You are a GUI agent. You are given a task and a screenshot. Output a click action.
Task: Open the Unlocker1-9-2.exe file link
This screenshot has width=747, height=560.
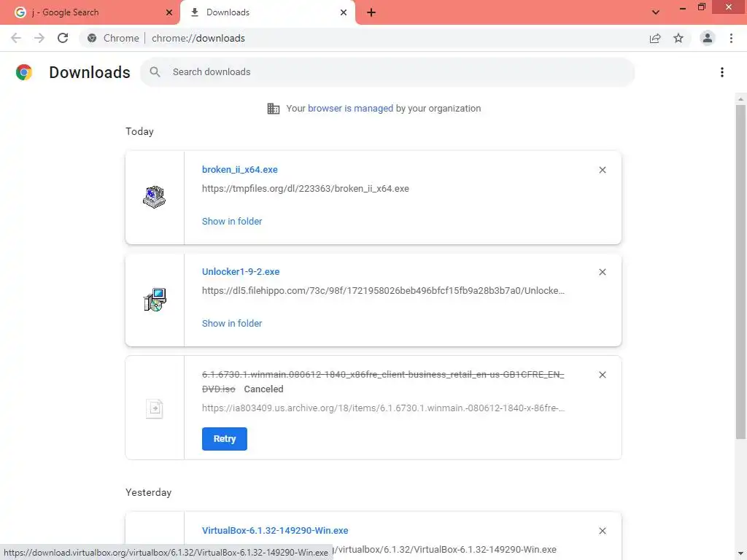click(x=241, y=271)
